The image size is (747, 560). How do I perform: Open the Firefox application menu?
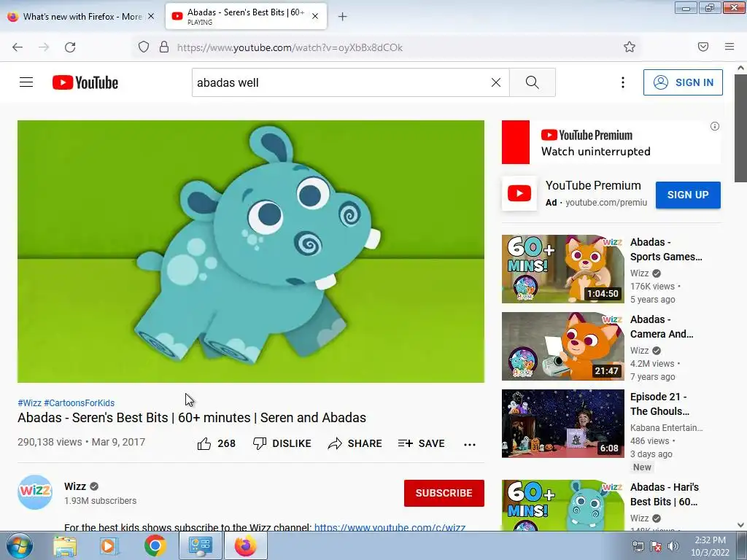729,47
